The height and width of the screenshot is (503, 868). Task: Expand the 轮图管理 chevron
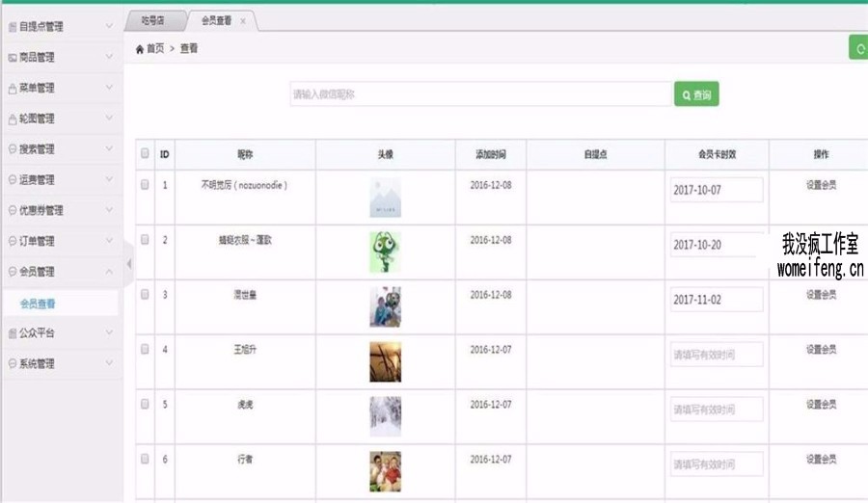point(109,118)
